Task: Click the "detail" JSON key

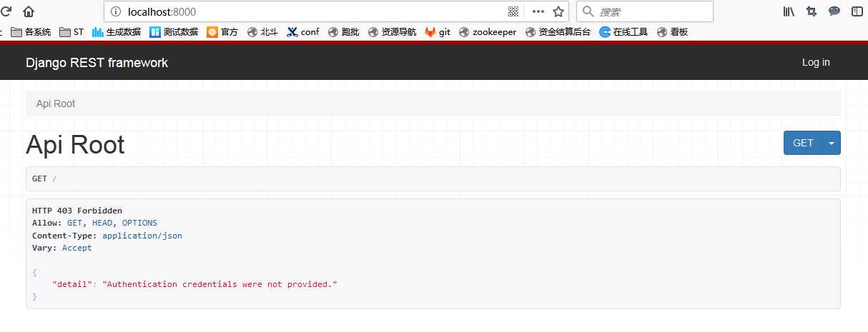Action: click(x=72, y=284)
